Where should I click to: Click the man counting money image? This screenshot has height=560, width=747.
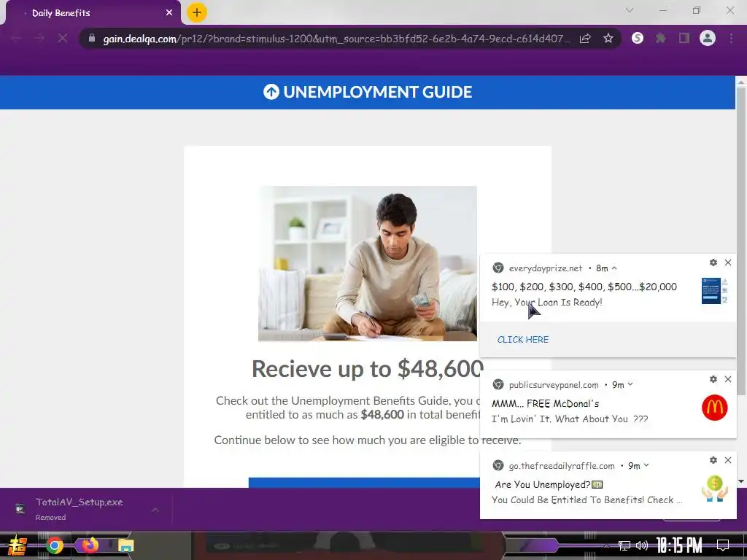(x=368, y=263)
